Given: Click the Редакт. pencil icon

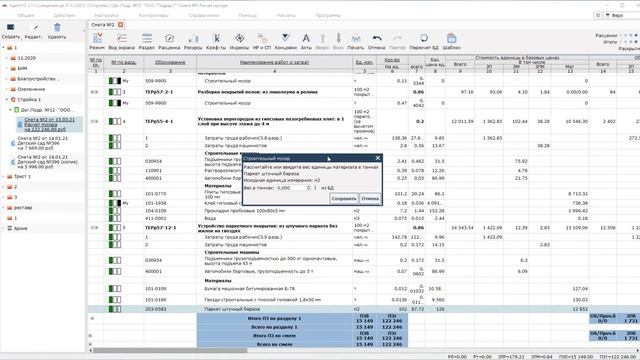Looking at the screenshot, I should click(x=36, y=27).
